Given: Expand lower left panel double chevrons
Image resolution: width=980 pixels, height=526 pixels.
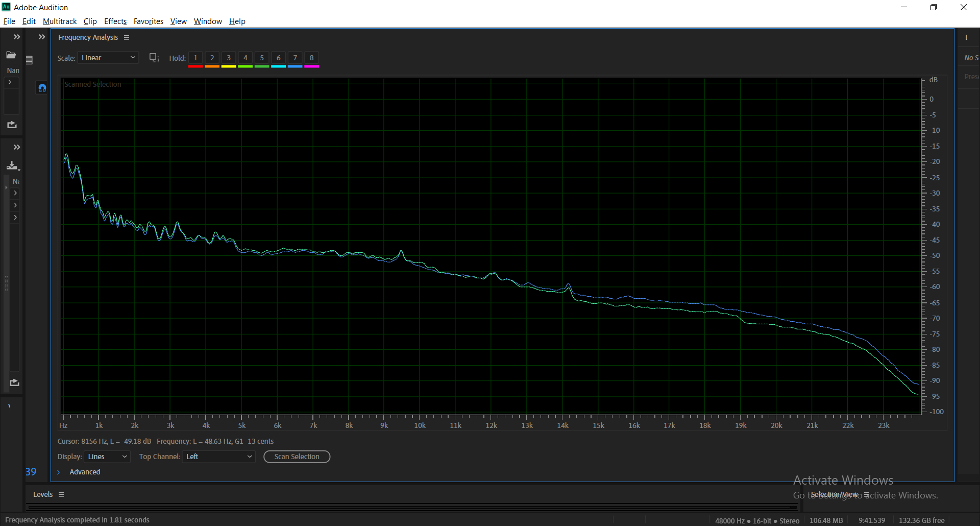Looking at the screenshot, I should pyautogui.click(x=17, y=147).
